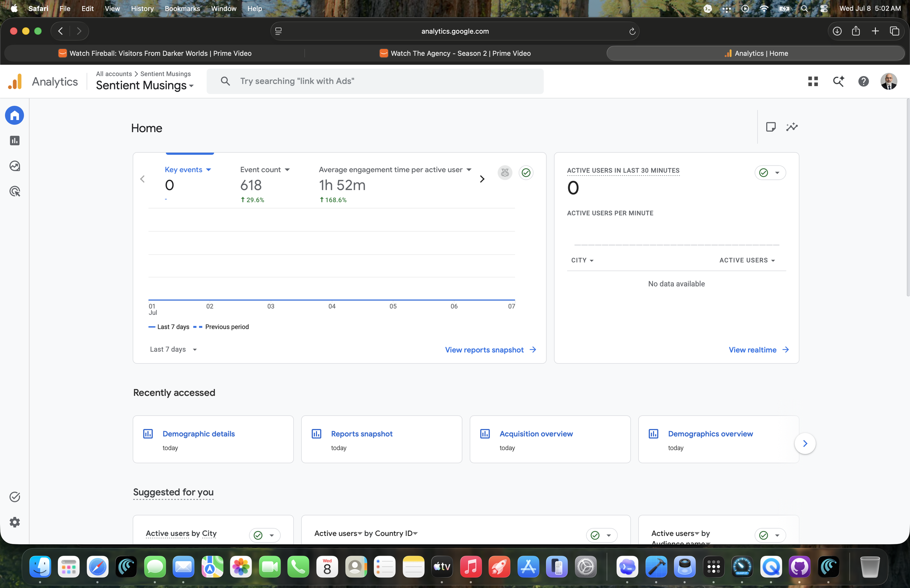Click the All accounts breadcrumb

tap(114, 74)
